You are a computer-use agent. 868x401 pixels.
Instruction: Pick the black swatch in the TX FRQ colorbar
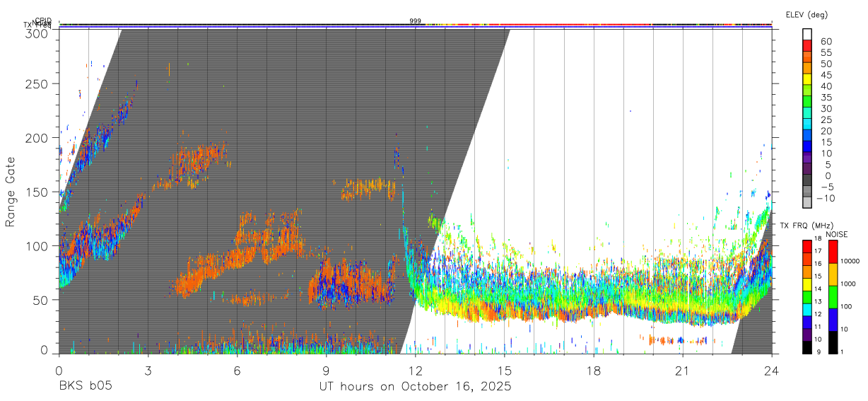click(x=807, y=347)
